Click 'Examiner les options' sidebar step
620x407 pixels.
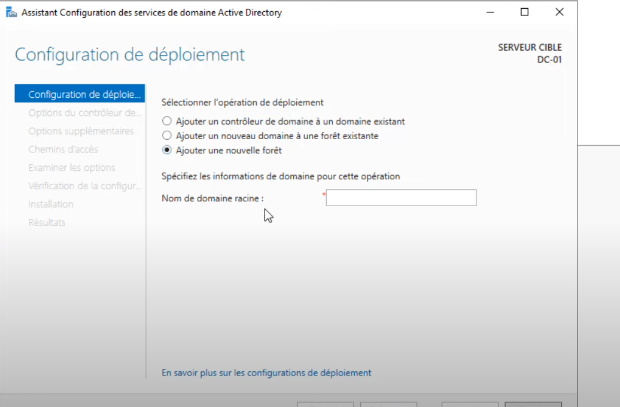72,167
